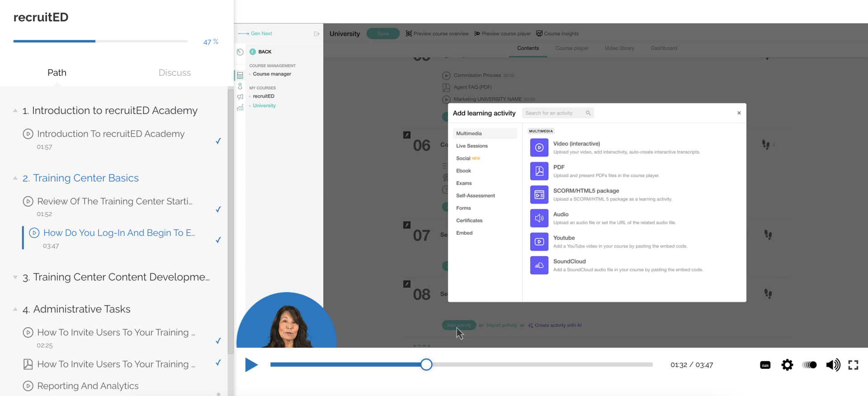The width and height of the screenshot is (868, 396).
Task: Click the video progress slider handle
Action: pos(426,364)
